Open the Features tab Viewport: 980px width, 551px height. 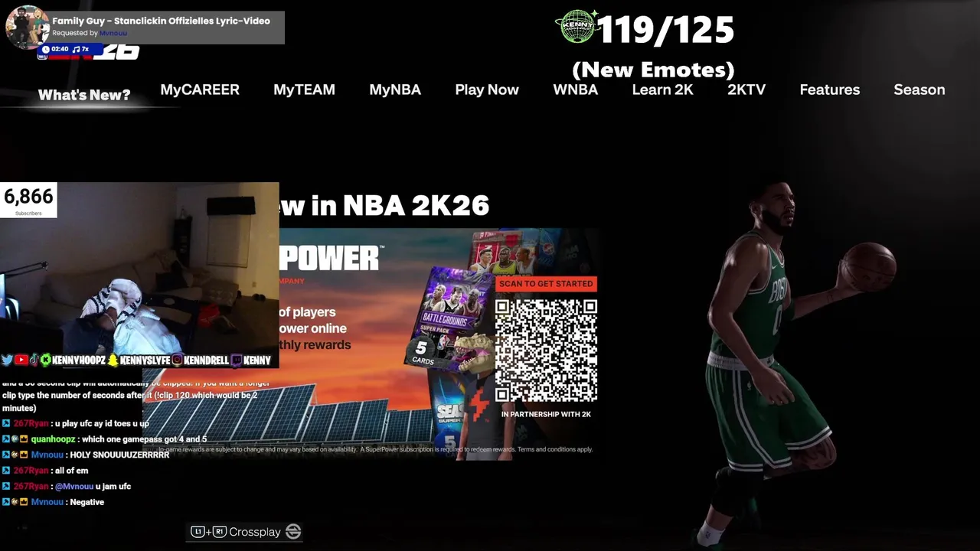click(x=830, y=90)
